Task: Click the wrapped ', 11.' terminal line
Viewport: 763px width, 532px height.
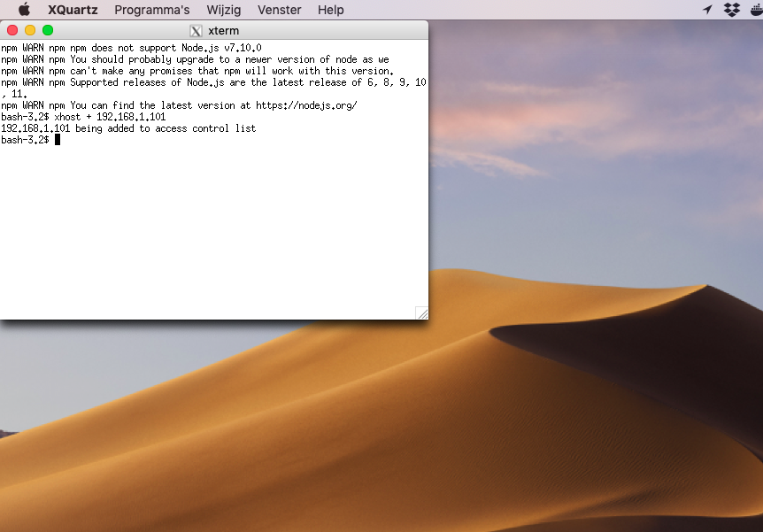Action: click(14, 94)
